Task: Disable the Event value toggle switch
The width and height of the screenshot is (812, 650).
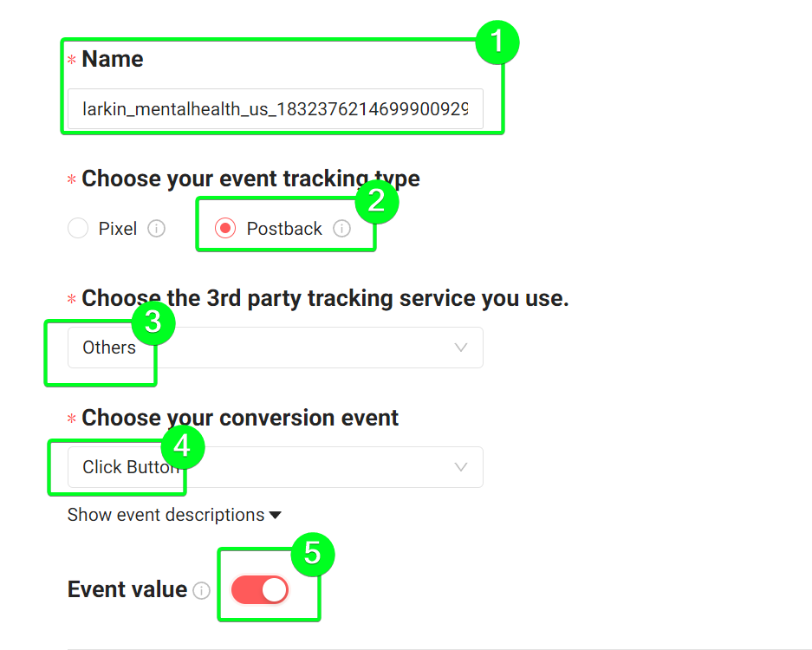Action: point(260,589)
